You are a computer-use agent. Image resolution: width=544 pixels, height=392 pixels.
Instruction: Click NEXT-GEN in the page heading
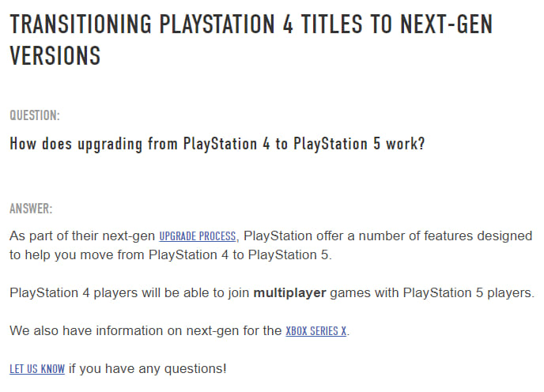coord(446,24)
